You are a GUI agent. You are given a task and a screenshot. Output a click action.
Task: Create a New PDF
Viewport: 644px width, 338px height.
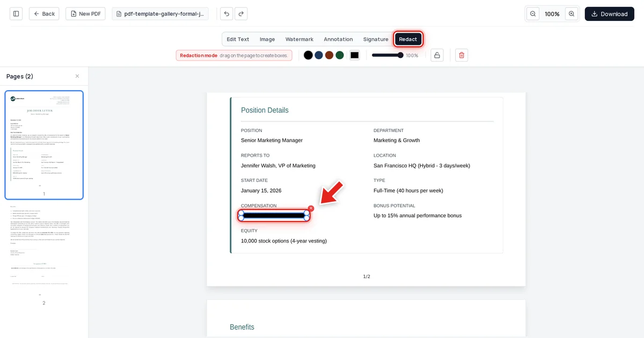point(85,14)
